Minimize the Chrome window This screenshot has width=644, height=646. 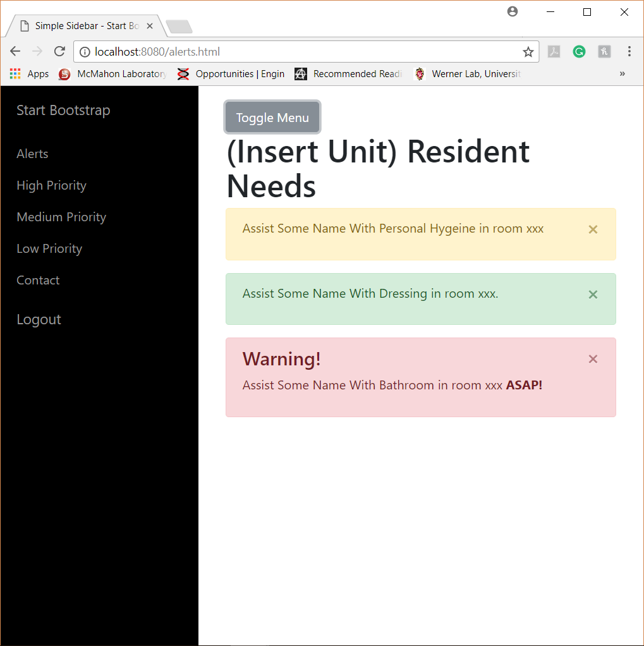(550, 12)
